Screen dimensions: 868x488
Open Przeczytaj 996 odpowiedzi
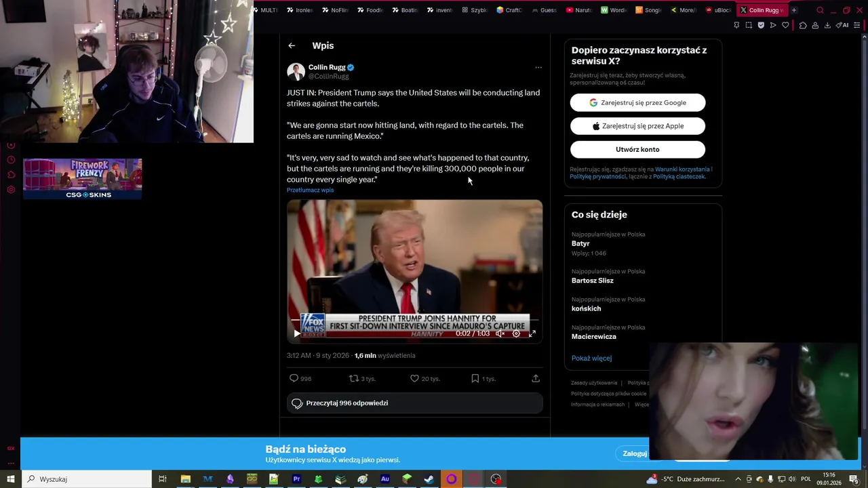[414, 403]
